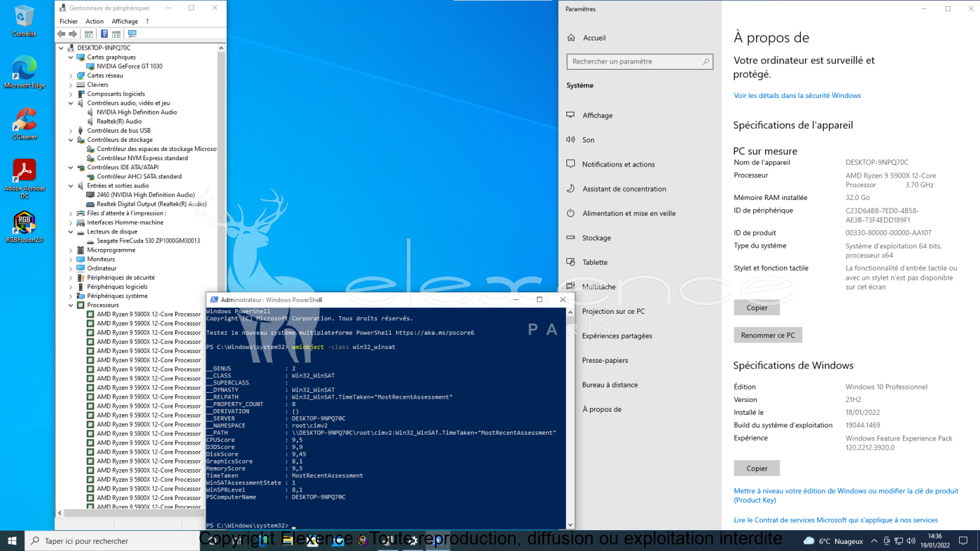Viewport: 980px width, 551px height.
Task: Expand the Claviers node
Action: coord(71,85)
